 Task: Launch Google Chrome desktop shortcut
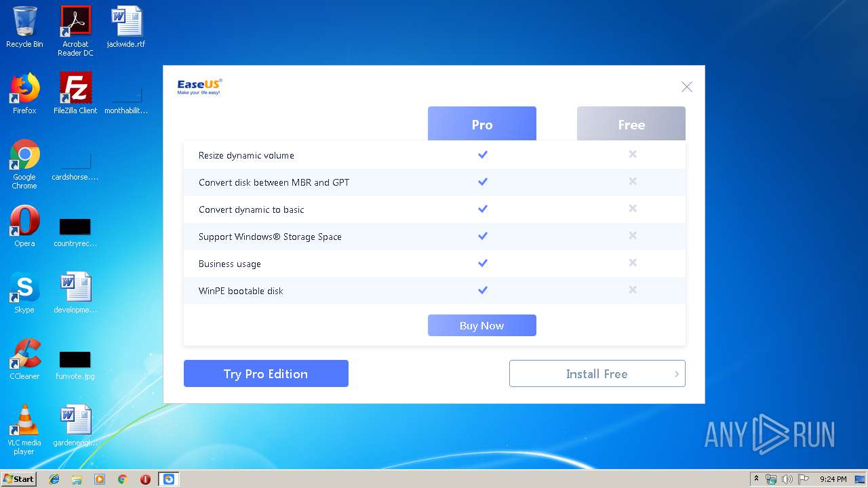point(24,164)
